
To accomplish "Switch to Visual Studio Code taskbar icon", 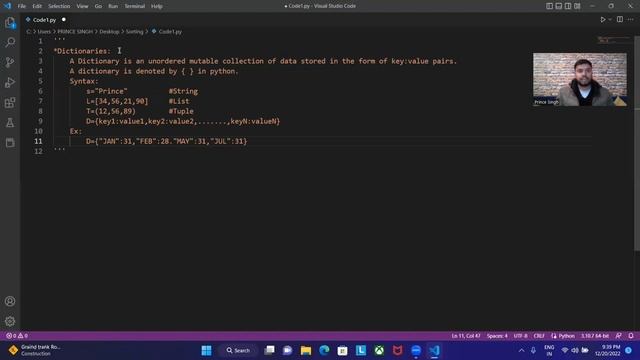I will (x=434, y=350).
